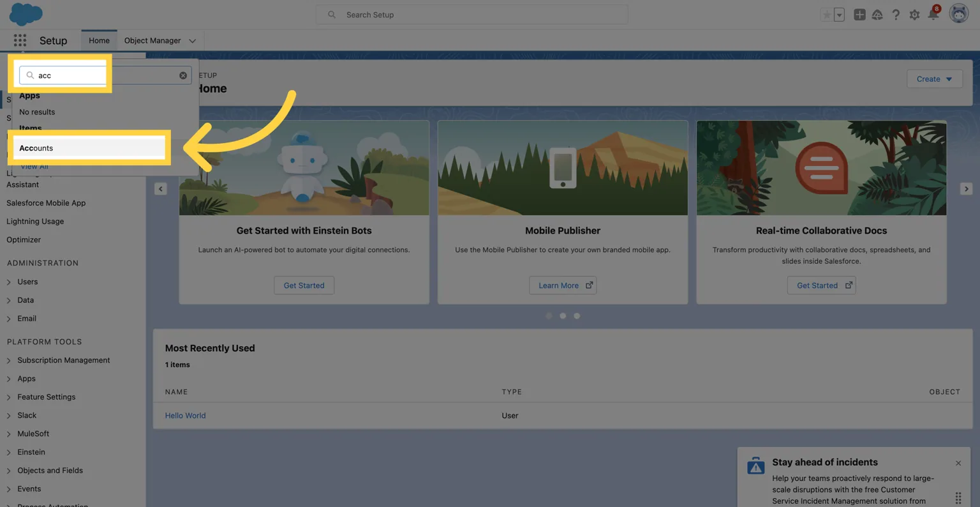Expand the Einstein sidebar node
The image size is (980, 507).
click(9, 453)
